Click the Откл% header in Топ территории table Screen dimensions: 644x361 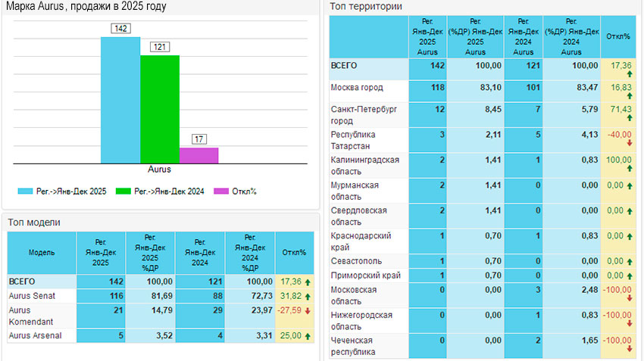621,36
